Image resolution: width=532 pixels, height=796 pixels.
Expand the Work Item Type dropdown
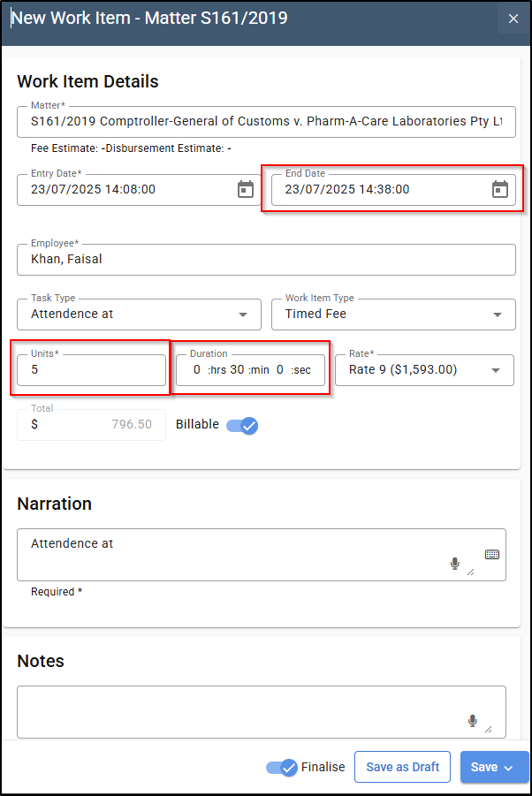tap(498, 315)
